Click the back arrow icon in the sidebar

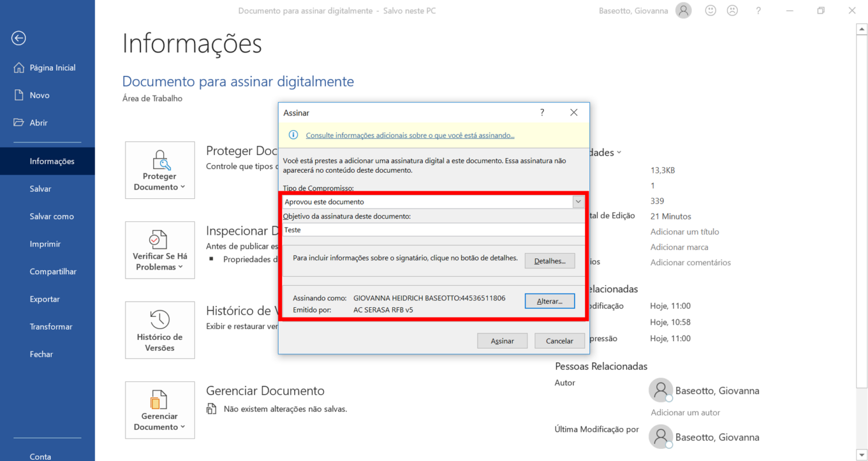tap(18, 38)
